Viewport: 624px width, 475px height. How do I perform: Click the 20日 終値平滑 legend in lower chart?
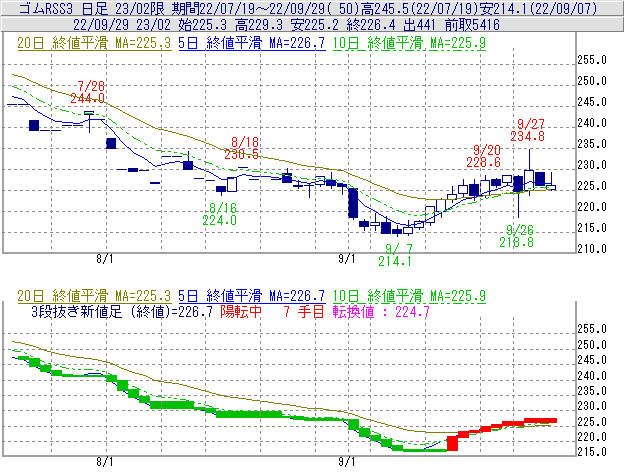point(94,296)
